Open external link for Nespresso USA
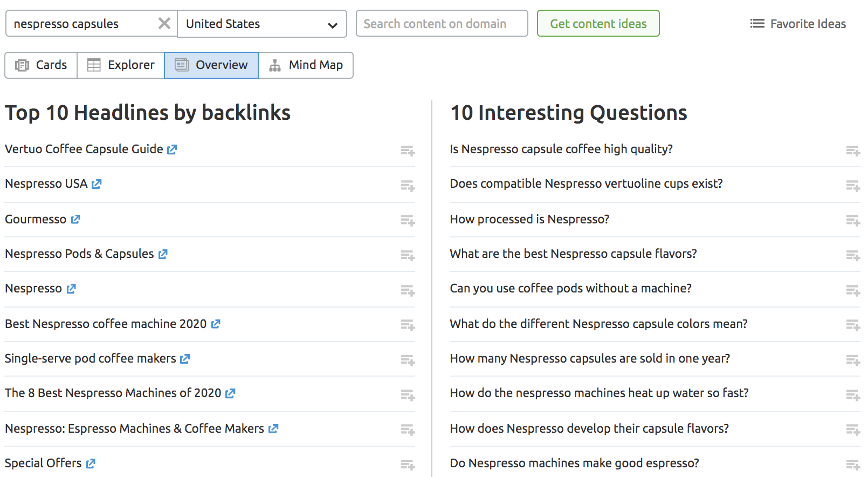 (97, 184)
